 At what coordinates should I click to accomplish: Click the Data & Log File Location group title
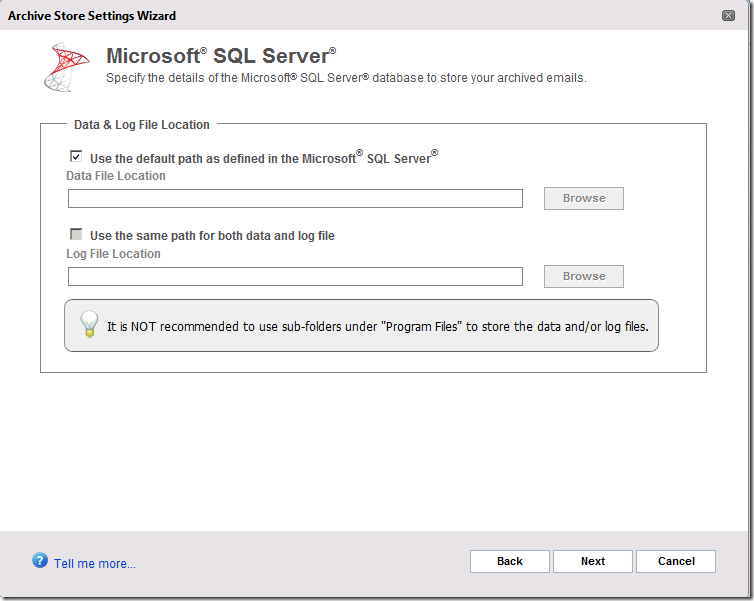pyautogui.click(x=142, y=125)
